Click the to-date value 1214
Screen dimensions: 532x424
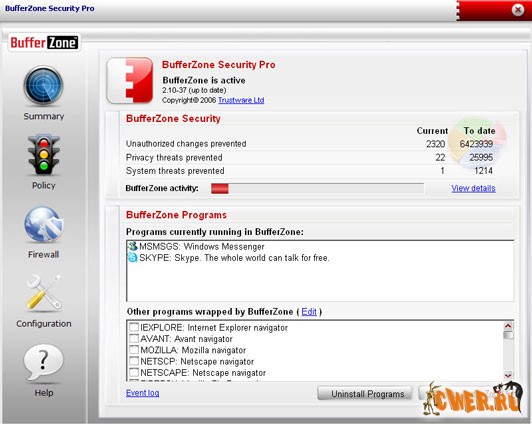(x=483, y=171)
